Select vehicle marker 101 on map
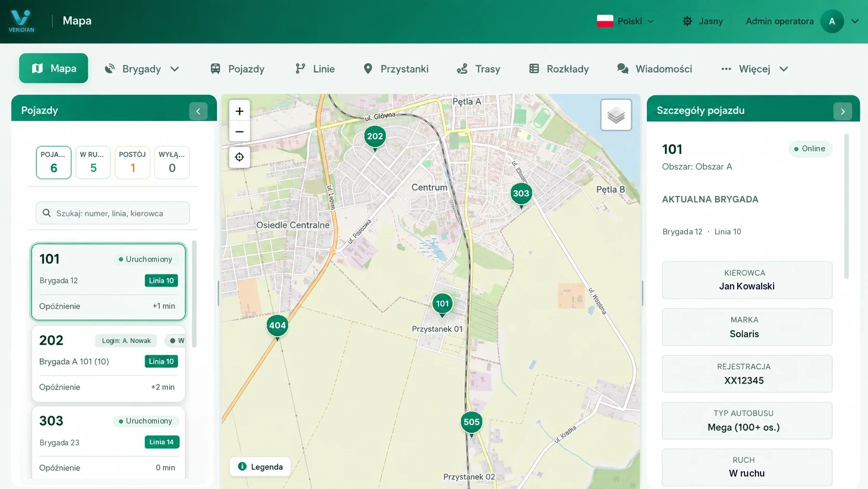The height and width of the screenshot is (489, 868). (442, 305)
